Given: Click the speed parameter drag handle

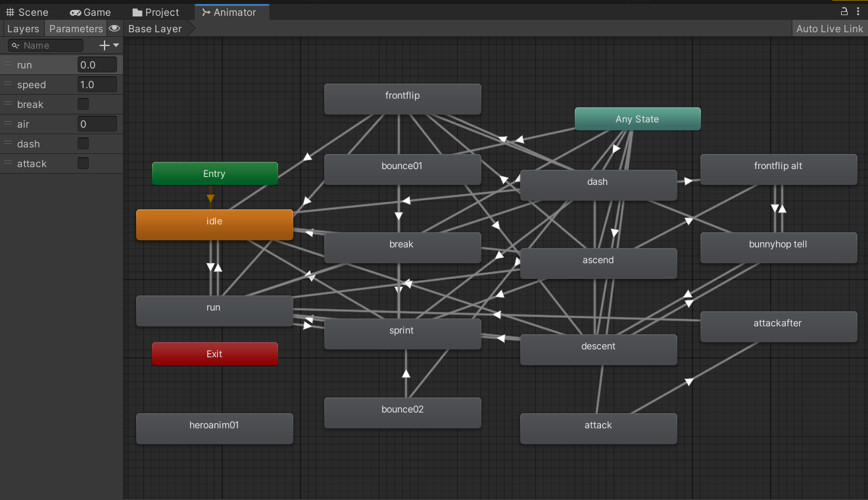Looking at the screenshot, I should click(8, 84).
